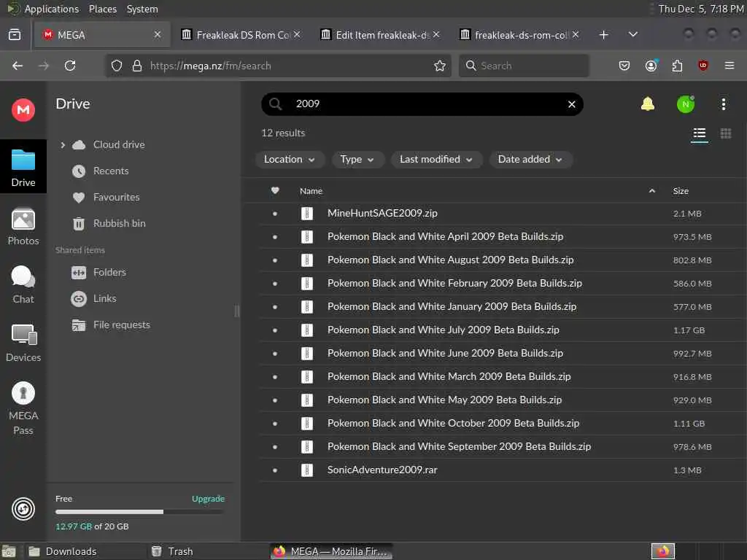Open the Devices section
The image size is (747, 560).
(x=23, y=343)
